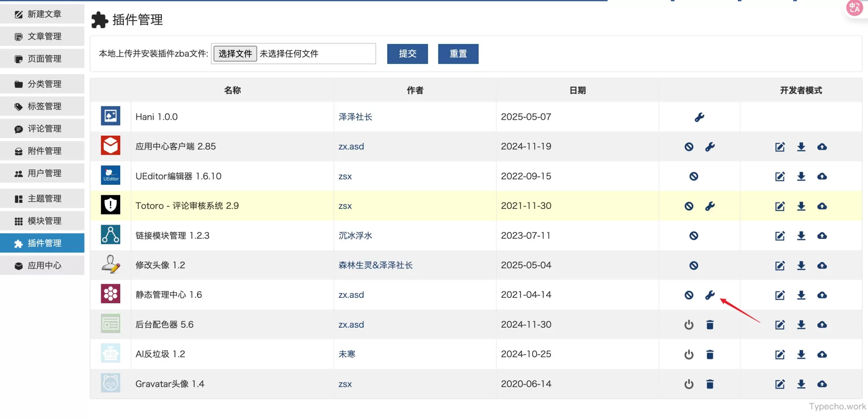Delete the 后台配色器 plugin via trash icon

[709, 325]
